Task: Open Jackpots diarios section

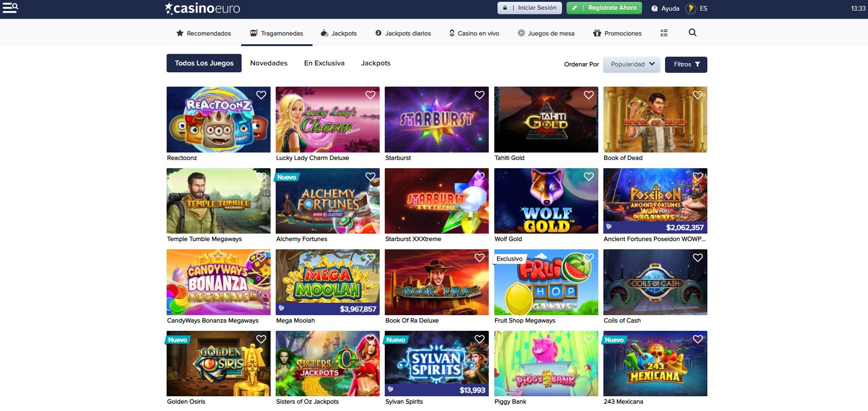Action: click(403, 33)
